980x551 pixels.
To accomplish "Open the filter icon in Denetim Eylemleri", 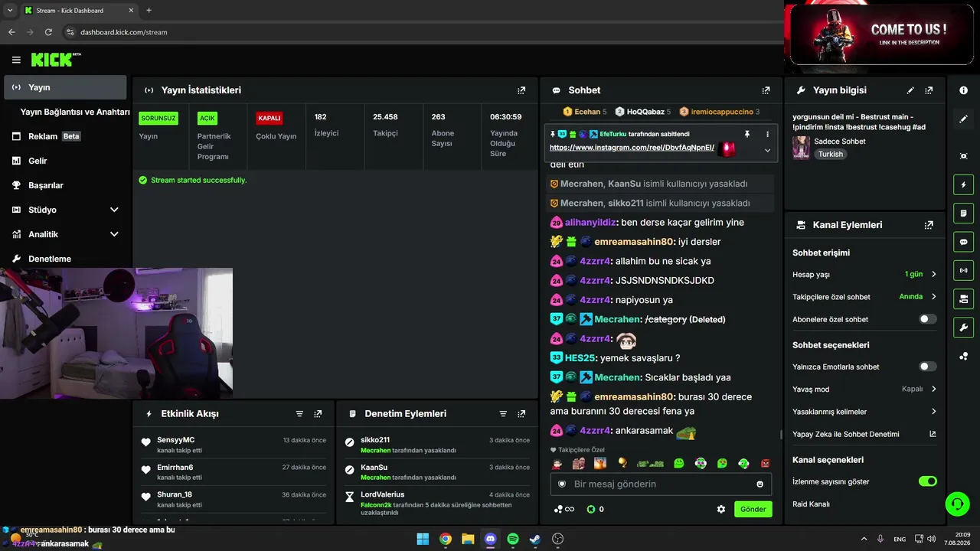I will click(x=503, y=414).
